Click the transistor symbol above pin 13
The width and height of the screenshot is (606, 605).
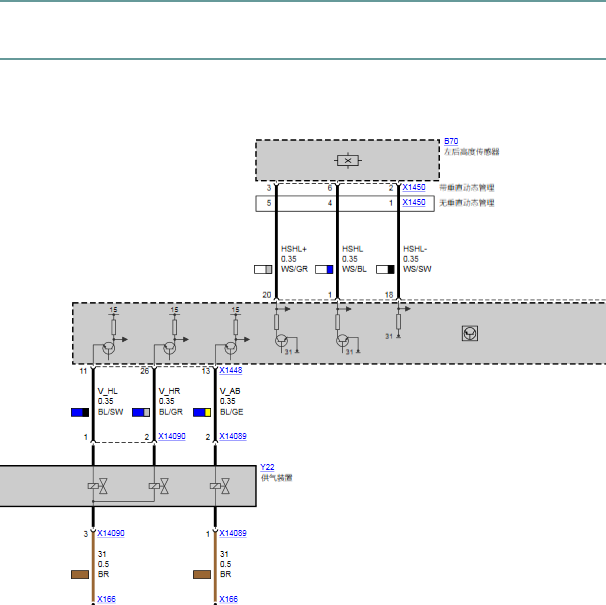[231, 349]
